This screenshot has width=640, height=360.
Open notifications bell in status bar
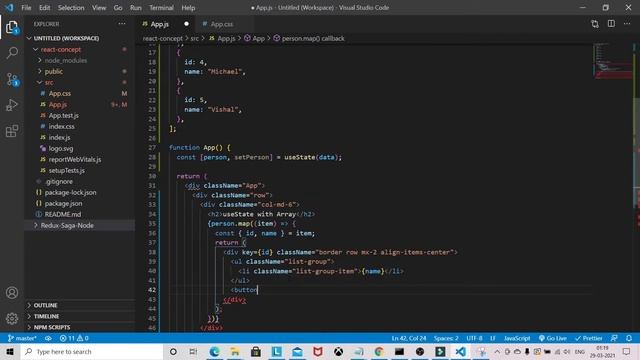[x=629, y=338]
